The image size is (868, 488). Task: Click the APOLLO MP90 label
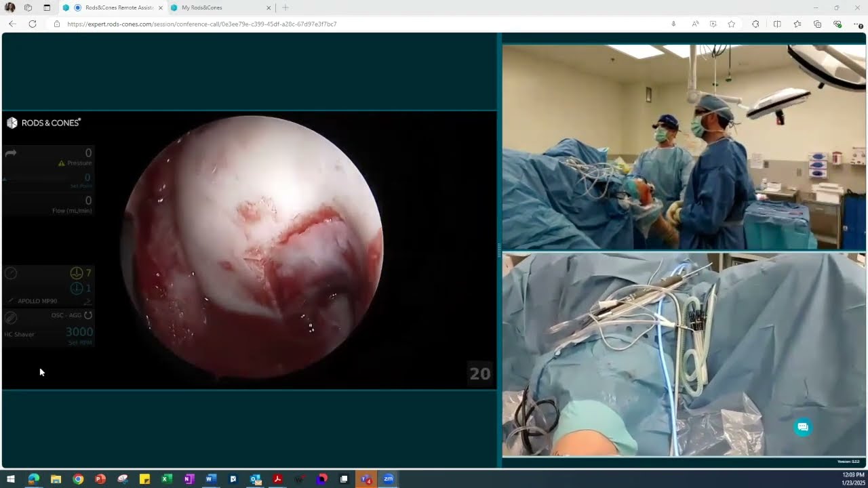pos(37,301)
